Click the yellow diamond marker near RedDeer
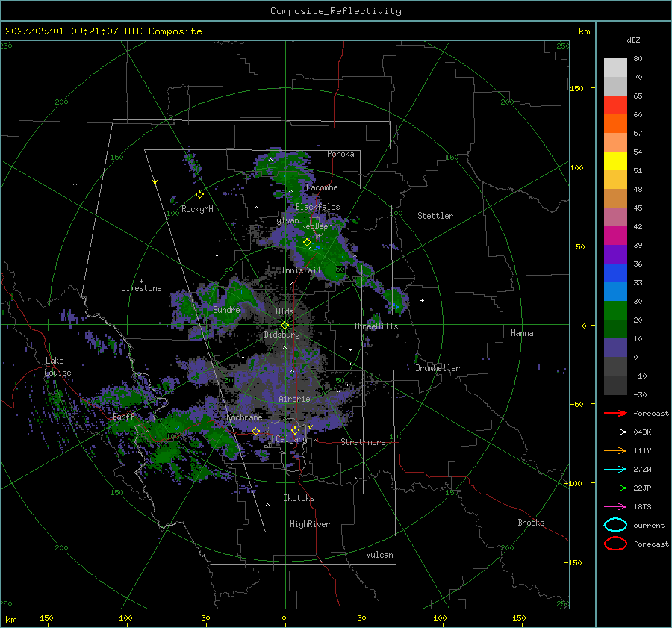Image resolution: width=672 pixels, height=628 pixels. click(307, 242)
